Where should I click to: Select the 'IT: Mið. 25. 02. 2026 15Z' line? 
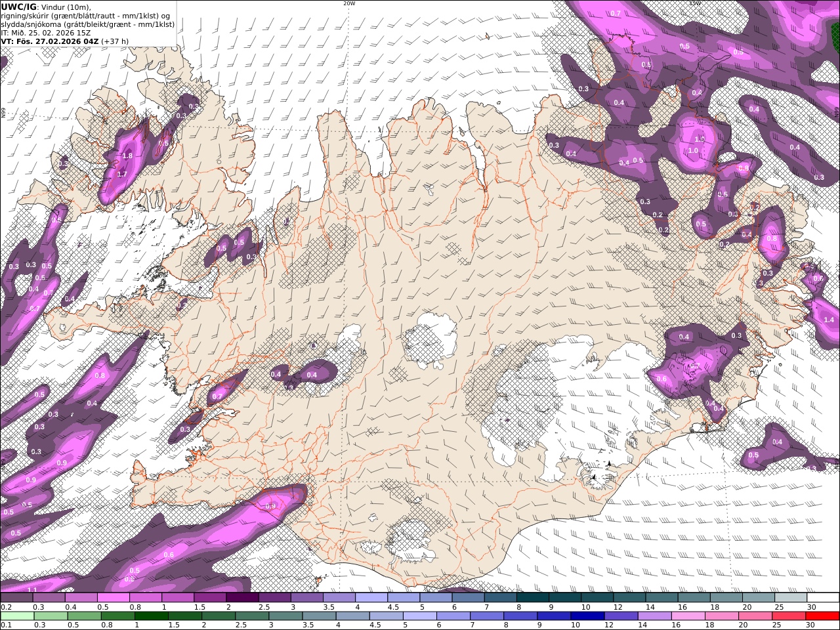point(46,33)
